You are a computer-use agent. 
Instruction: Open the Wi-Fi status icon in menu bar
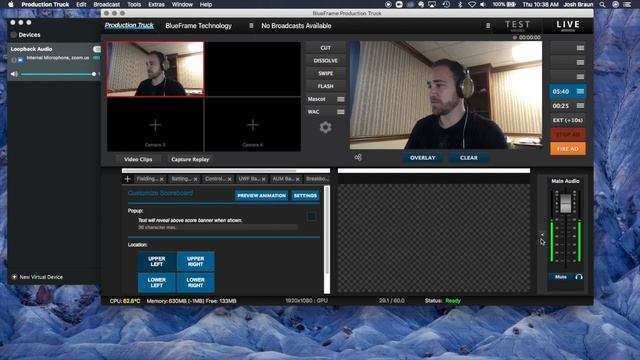(471, 4)
